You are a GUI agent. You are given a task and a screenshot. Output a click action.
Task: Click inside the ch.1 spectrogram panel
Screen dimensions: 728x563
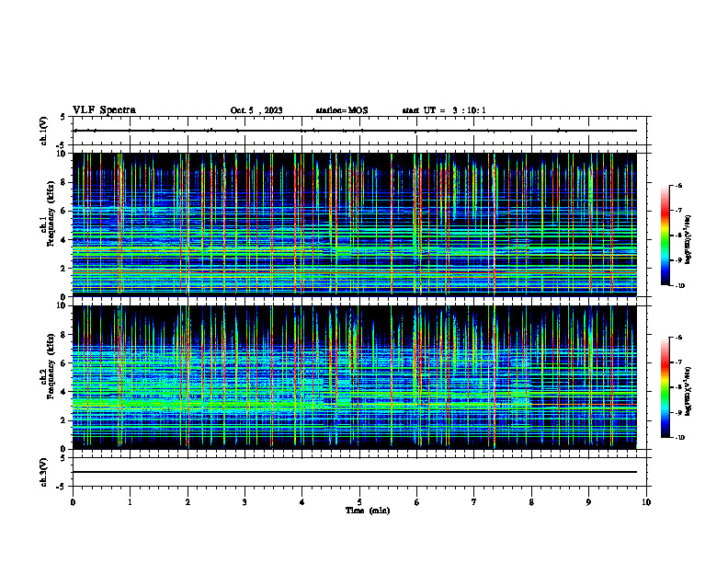(x=355, y=224)
